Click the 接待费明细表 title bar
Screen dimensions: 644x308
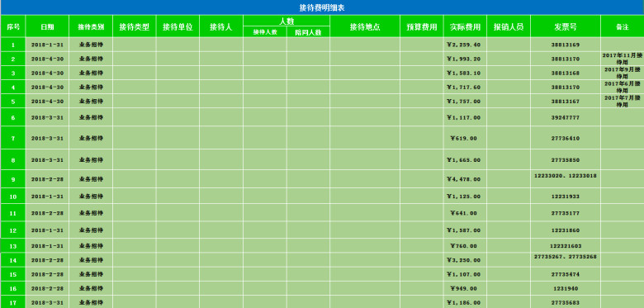(x=322, y=7)
